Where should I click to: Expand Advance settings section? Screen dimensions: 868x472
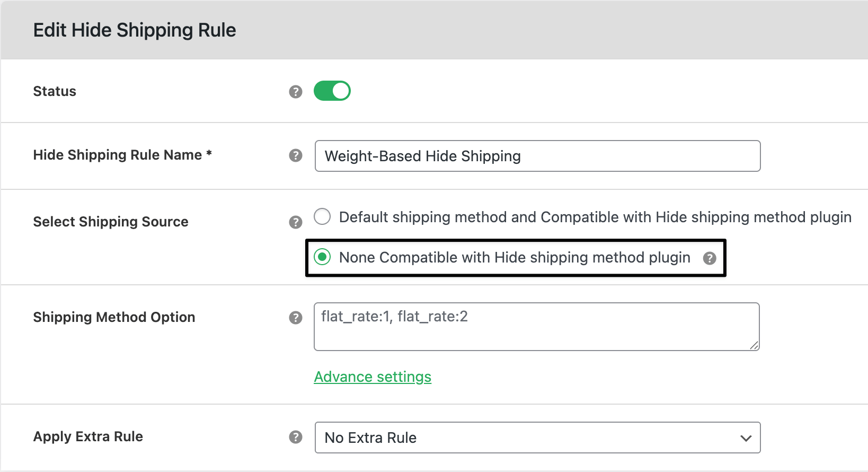click(x=373, y=377)
